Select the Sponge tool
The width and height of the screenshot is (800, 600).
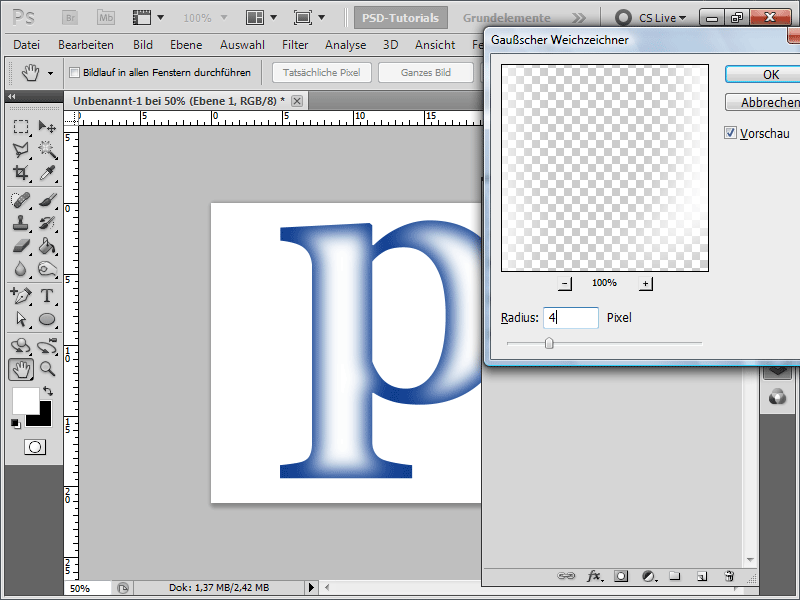pyautogui.click(x=47, y=269)
